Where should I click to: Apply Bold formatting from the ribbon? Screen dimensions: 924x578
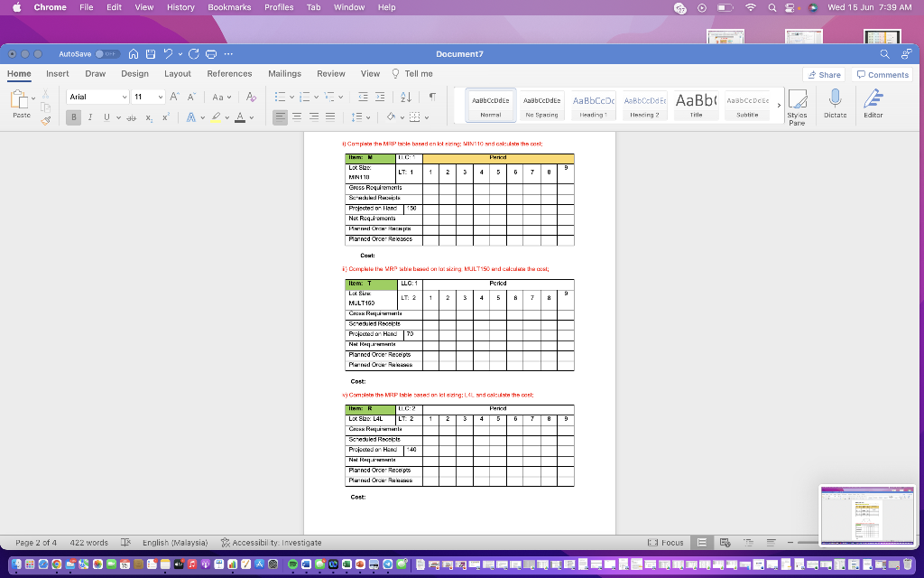(x=73, y=117)
